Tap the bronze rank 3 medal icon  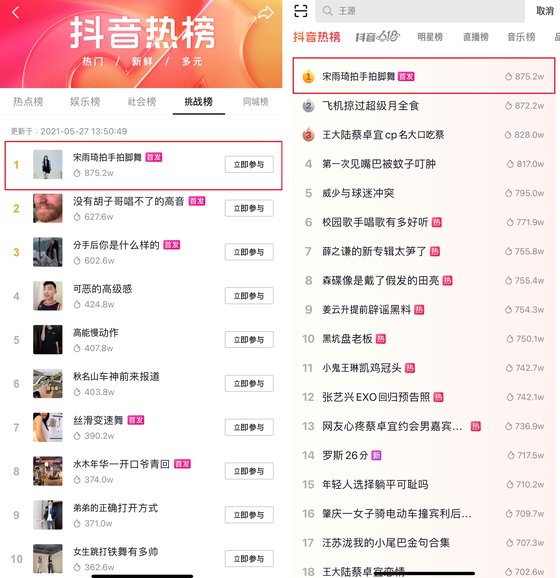point(308,135)
